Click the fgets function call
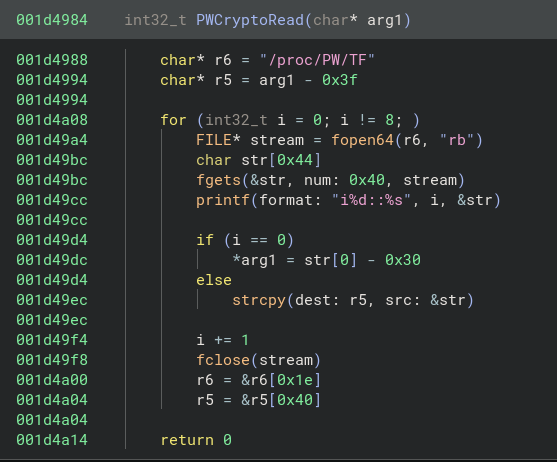 (x=218, y=180)
